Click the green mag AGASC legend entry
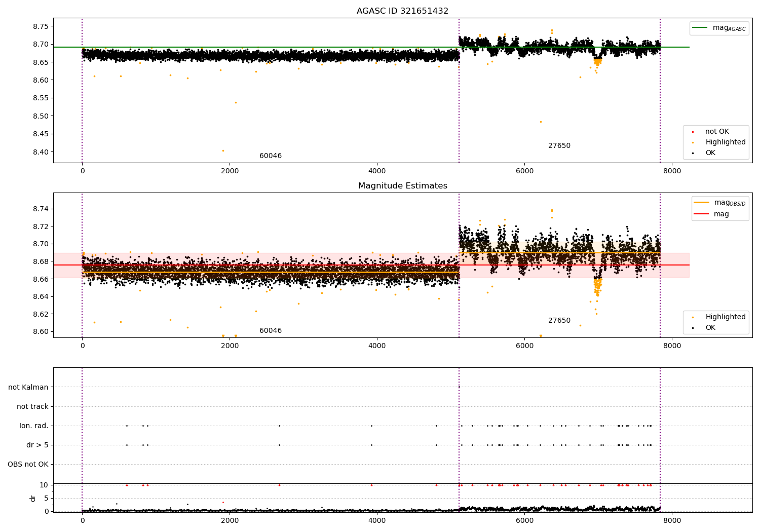The image size is (760, 532). 719,28
